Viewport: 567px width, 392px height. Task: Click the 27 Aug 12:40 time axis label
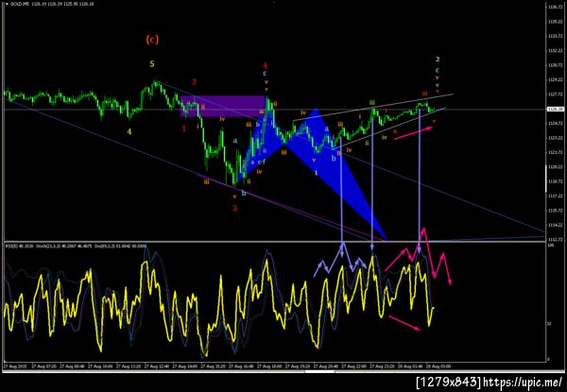point(157,366)
